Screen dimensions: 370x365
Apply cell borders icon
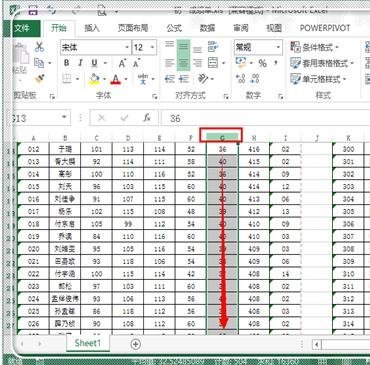coord(67,79)
